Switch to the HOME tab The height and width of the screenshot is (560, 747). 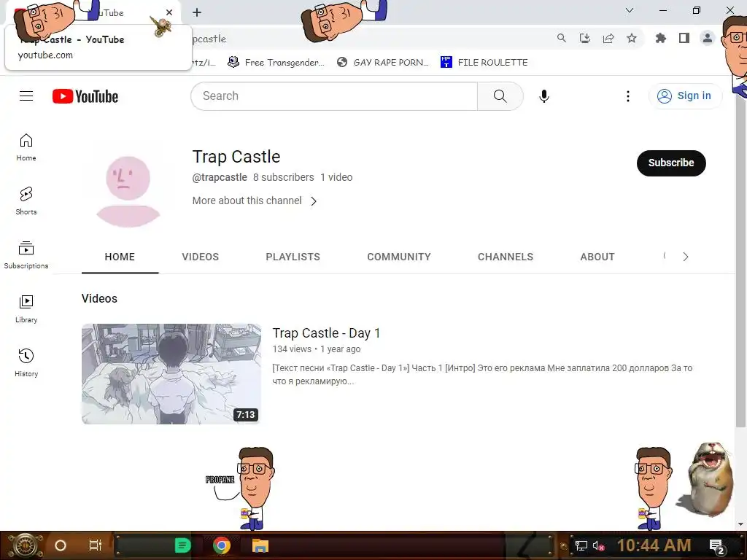tap(120, 257)
